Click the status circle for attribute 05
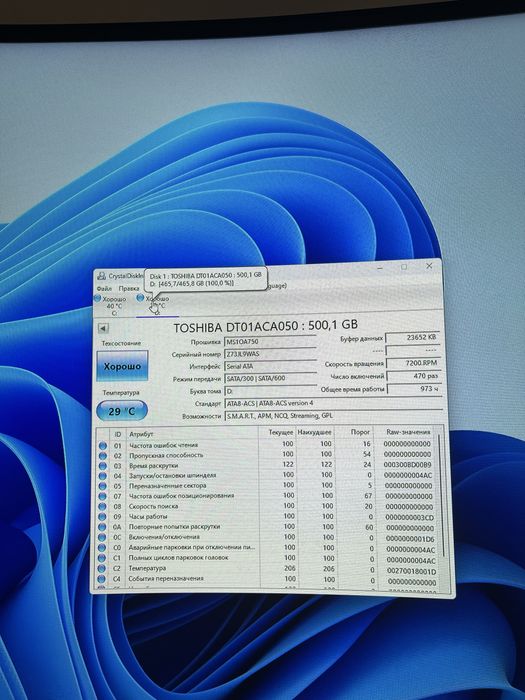525x700 pixels. [x=103, y=486]
